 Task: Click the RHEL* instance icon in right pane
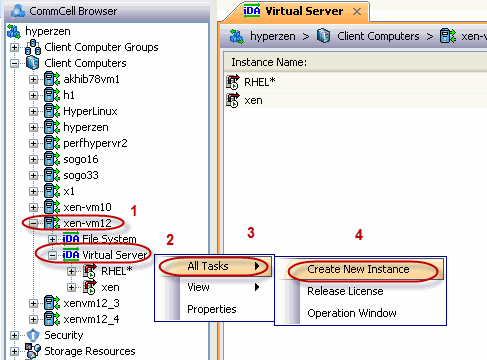click(233, 82)
